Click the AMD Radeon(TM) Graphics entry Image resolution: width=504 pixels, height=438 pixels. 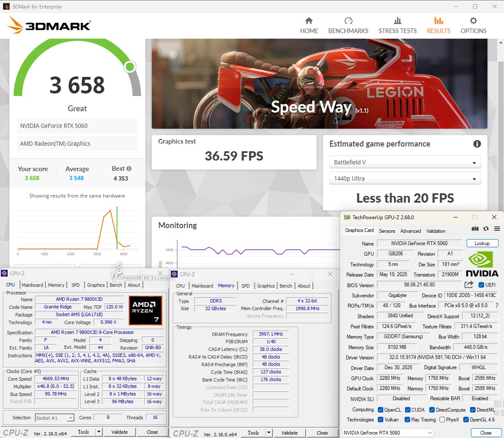[77, 144]
